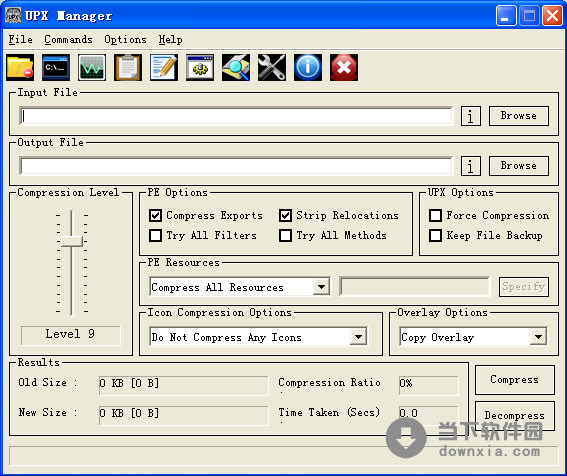The height and width of the screenshot is (476, 567).
Task: Click the magnifying glass search icon
Action: [x=236, y=68]
